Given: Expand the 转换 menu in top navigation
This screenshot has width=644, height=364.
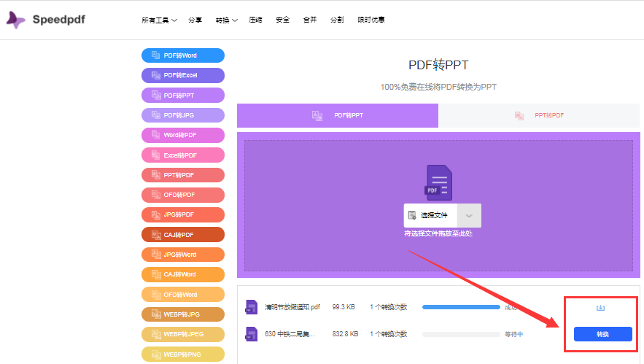Looking at the screenshot, I should 226,20.
